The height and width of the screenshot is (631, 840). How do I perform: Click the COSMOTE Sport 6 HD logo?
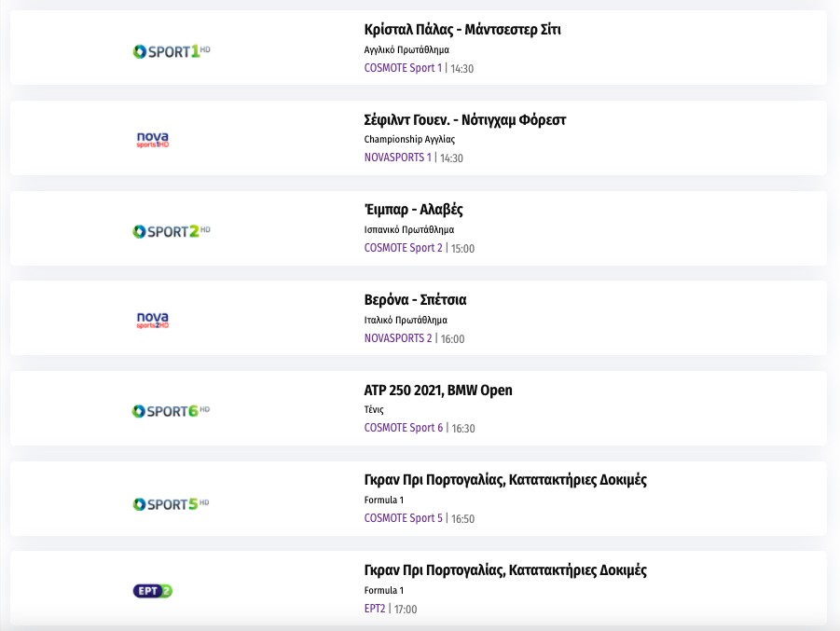pos(172,411)
